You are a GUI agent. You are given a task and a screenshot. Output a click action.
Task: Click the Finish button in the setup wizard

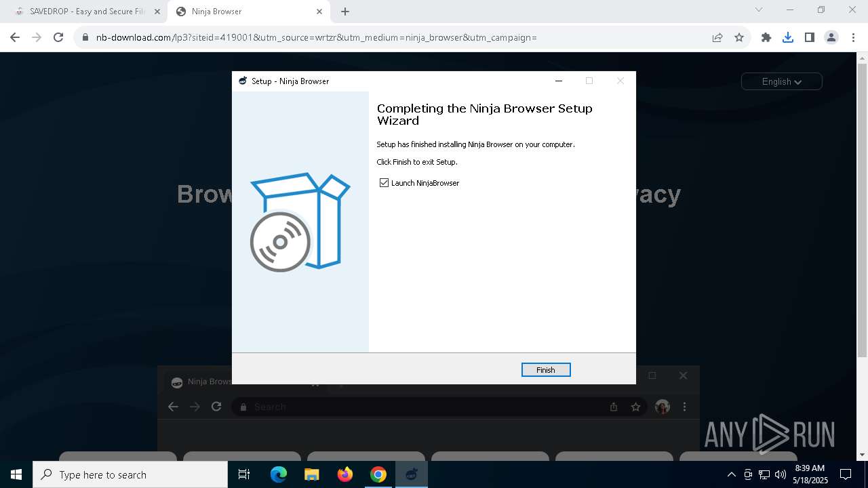[546, 369]
